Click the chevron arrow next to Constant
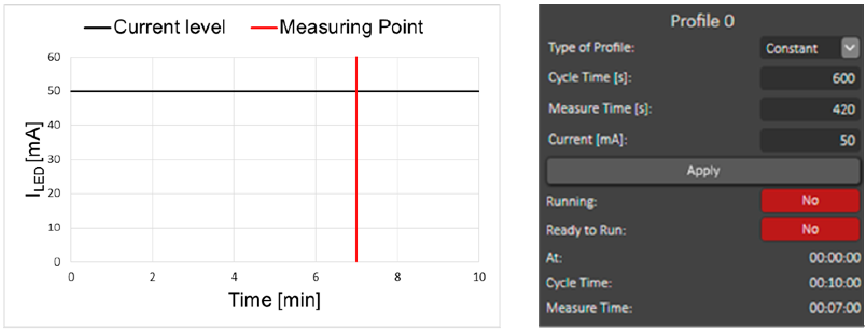The height and width of the screenshot is (331, 868). (x=849, y=48)
